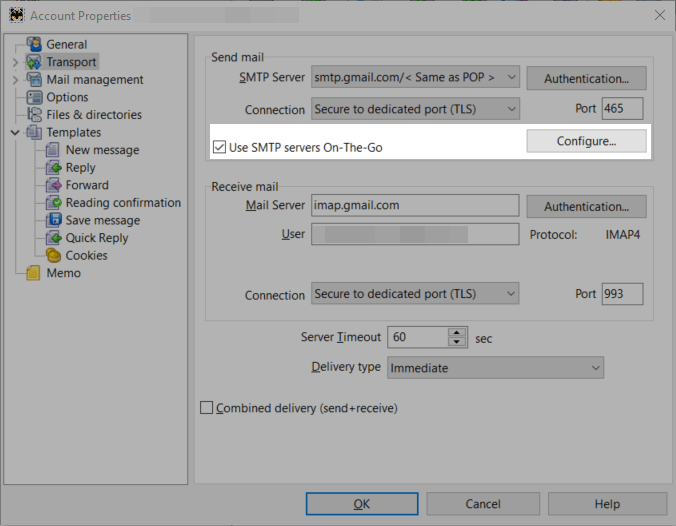Screen dimensions: 676x526
Task: Select Reading confirmation template entry
Action: [x=123, y=203]
